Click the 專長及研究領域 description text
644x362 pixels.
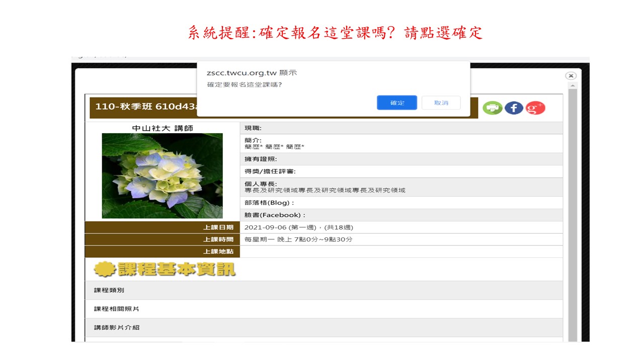pyautogui.click(x=325, y=191)
